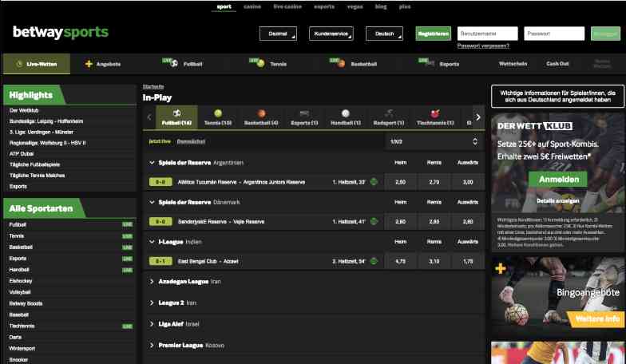Focus the Passwort input field

coord(554,34)
